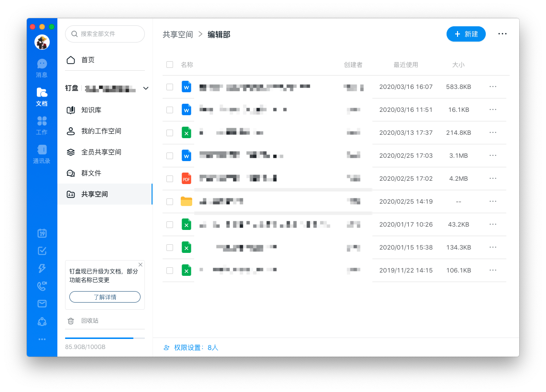Sort by the 最近使用 column header
Viewport: 546px width, 392px height.
pos(405,65)
